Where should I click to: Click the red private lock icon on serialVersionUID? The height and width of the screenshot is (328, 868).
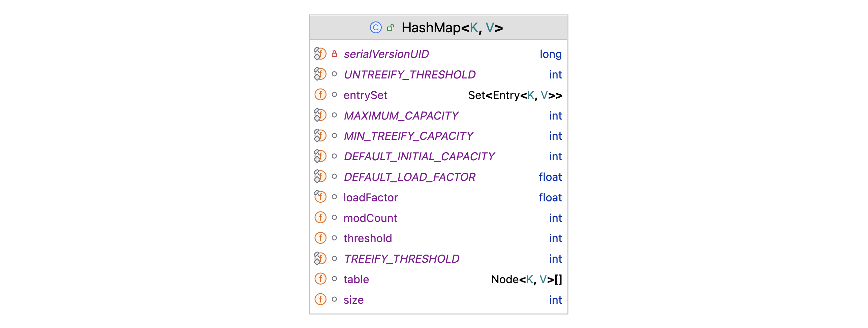coord(334,54)
